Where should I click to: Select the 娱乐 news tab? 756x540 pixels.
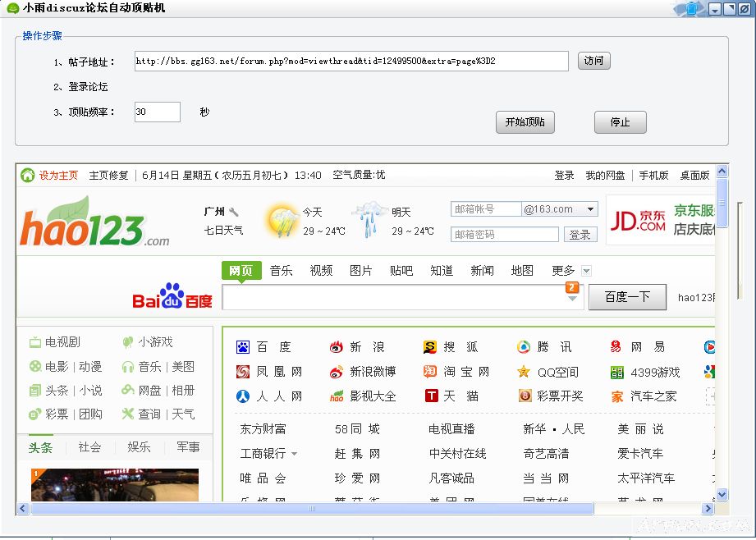[136, 446]
